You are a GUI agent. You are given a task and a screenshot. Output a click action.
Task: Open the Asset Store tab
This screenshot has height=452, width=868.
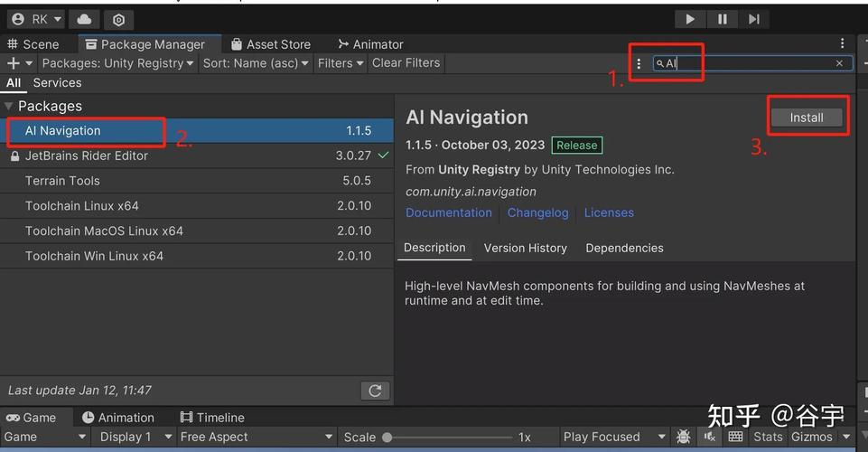coord(271,44)
